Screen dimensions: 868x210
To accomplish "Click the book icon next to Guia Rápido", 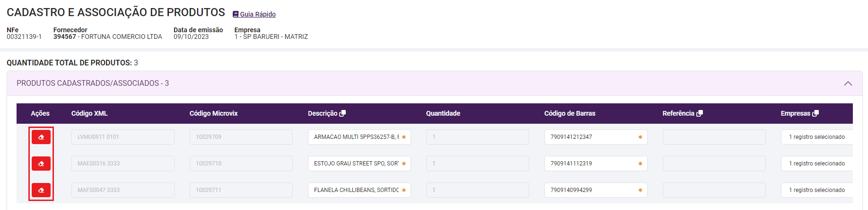I will click(x=236, y=14).
